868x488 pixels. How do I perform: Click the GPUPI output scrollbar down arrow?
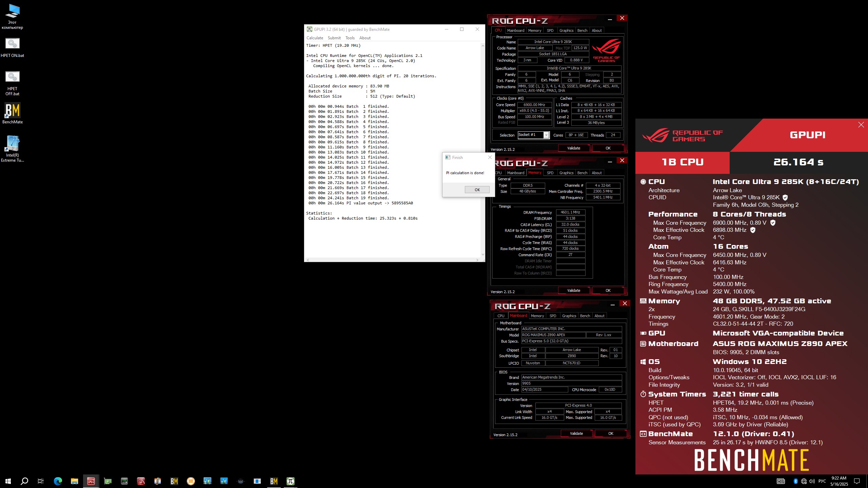tap(483, 255)
